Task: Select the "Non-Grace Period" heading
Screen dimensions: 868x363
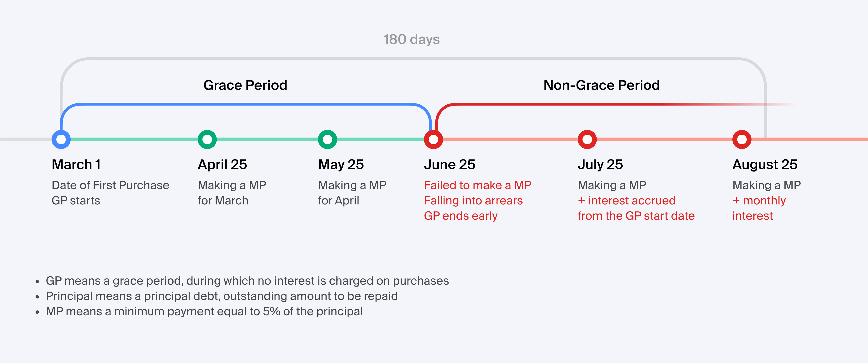Action: [x=601, y=85]
